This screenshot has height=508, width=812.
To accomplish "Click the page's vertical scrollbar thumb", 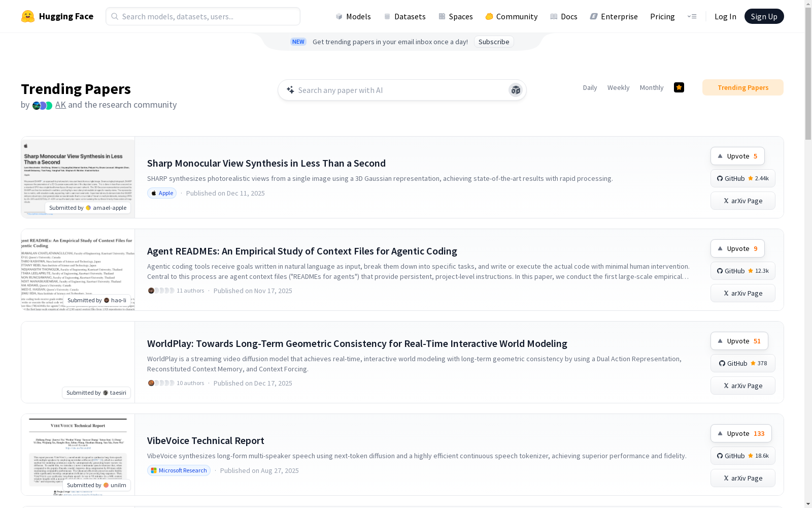I will [x=808, y=74].
